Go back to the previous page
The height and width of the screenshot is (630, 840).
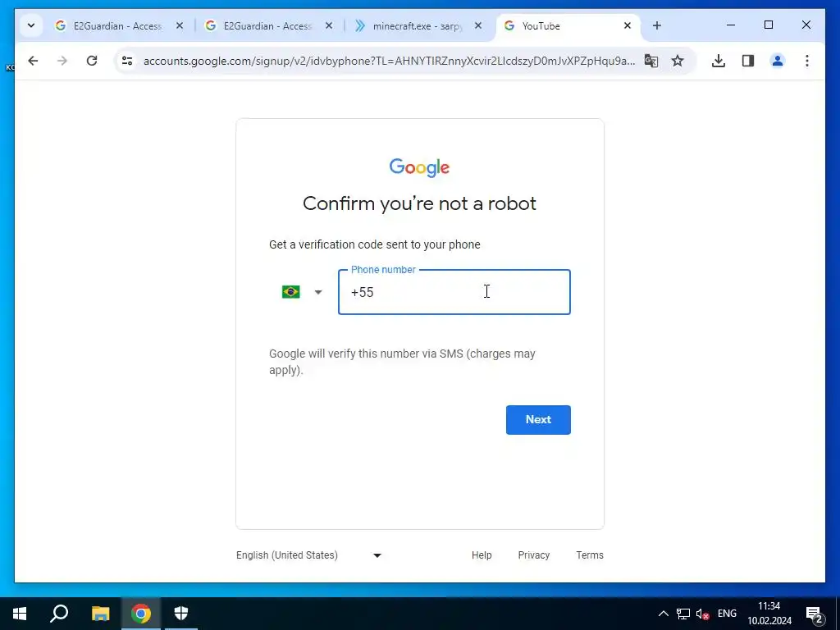pyautogui.click(x=33, y=61)
